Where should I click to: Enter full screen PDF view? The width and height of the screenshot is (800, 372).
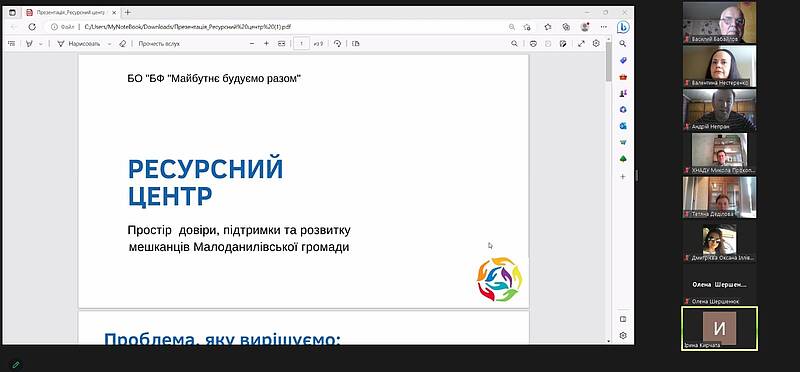(581, 44)
